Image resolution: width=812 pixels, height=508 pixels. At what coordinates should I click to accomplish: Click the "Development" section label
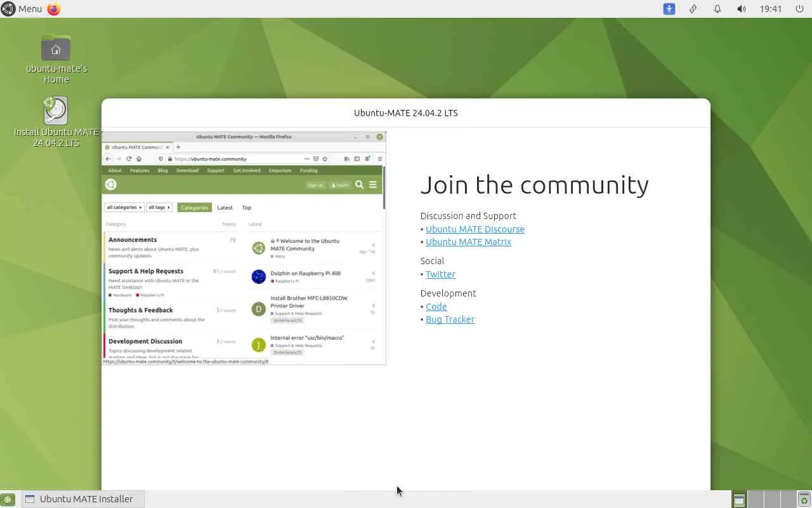pos(448,293)
